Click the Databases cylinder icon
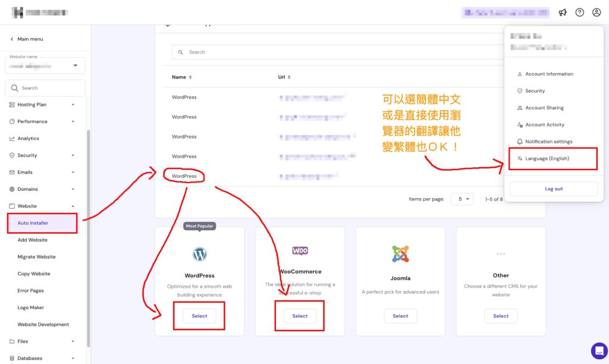 coord(12,358)
